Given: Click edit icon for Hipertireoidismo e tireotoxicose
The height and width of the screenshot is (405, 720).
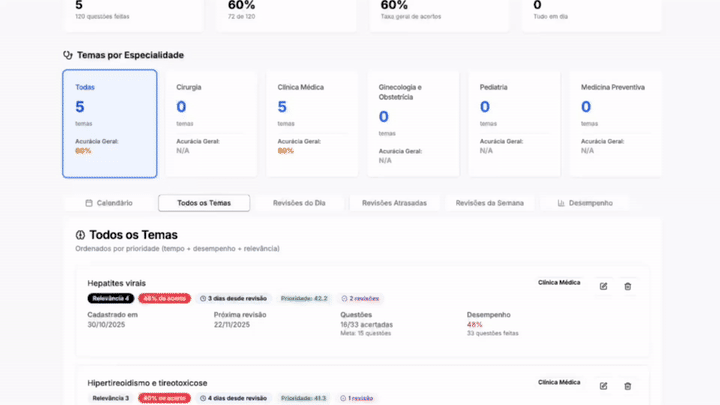Looking at the screenshot, I should 603,385.
